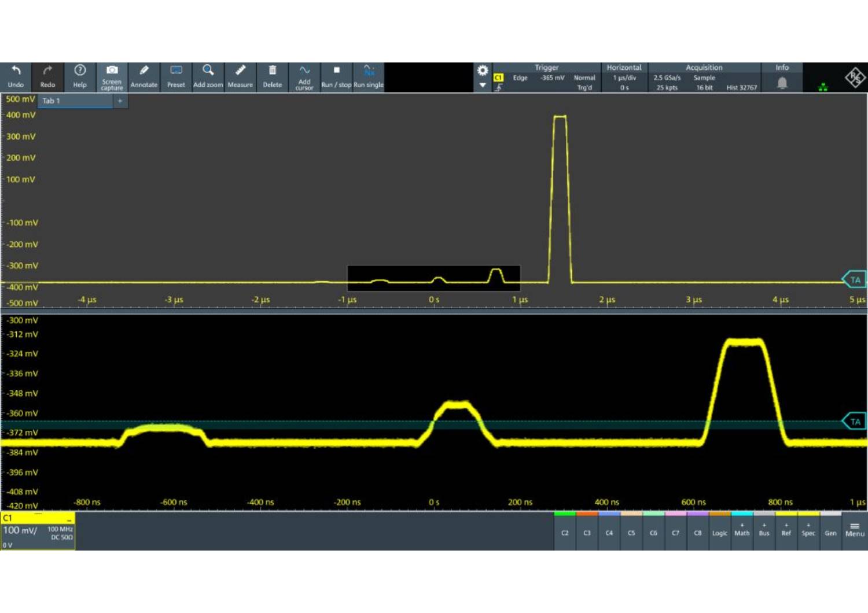868x613 pixels.
Task: Open the Help question mark icon
Action: (x=80, y=71)
